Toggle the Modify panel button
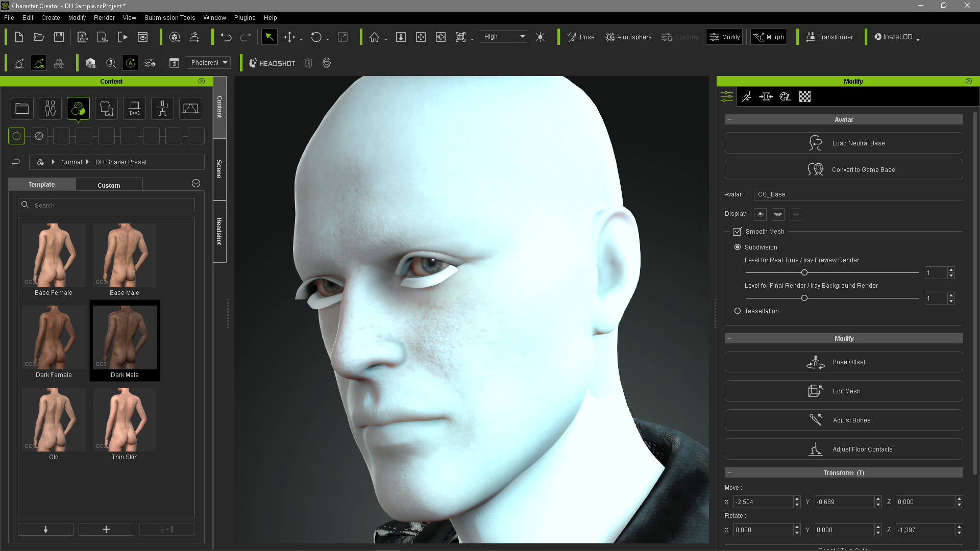This screenshot has width=980, height=551. (x=724, y=37)
